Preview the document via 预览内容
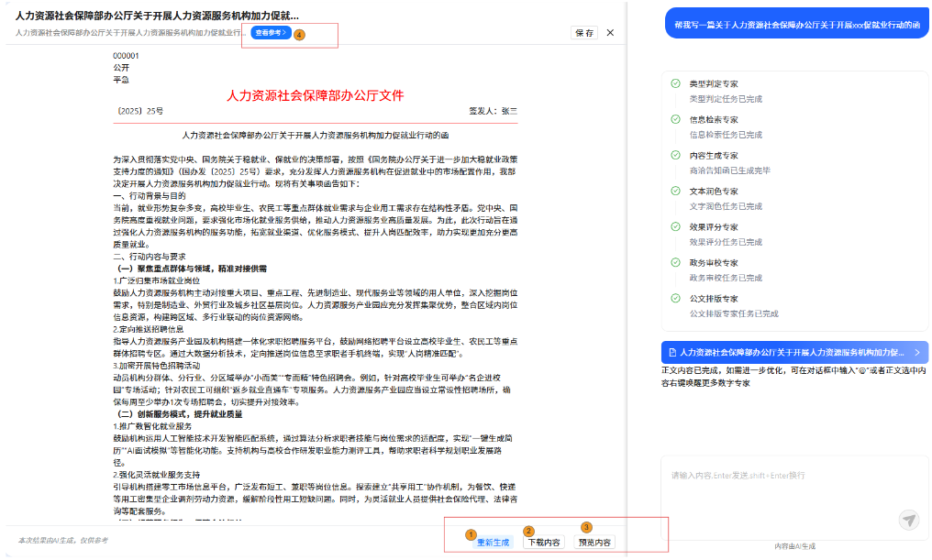932x560 pixels. click(x=594, y=543)
